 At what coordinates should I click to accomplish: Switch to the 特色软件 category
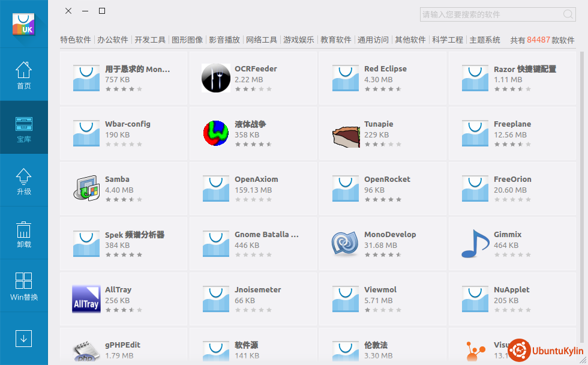pyautogui.click(x=76, y=40)
